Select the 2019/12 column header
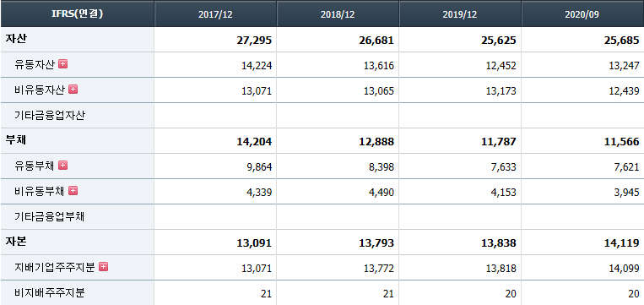644x305 pixels. pyautogui.click(x=460, y=14)
